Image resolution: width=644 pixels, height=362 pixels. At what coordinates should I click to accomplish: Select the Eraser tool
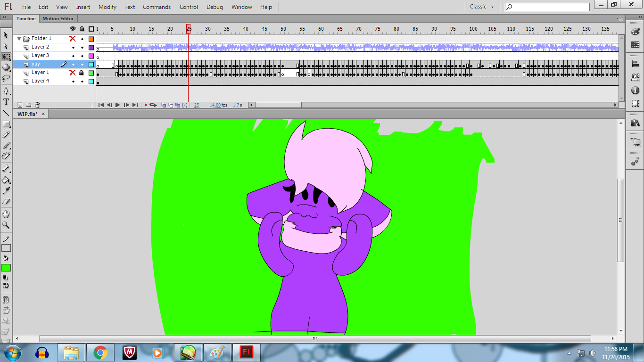[x=6, y=202]
